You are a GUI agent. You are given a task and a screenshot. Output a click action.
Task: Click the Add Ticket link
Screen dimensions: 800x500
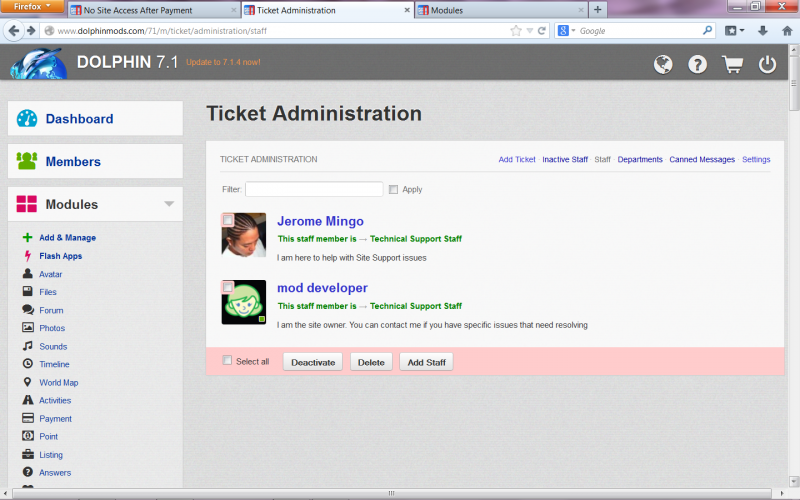tap(517, 160)
